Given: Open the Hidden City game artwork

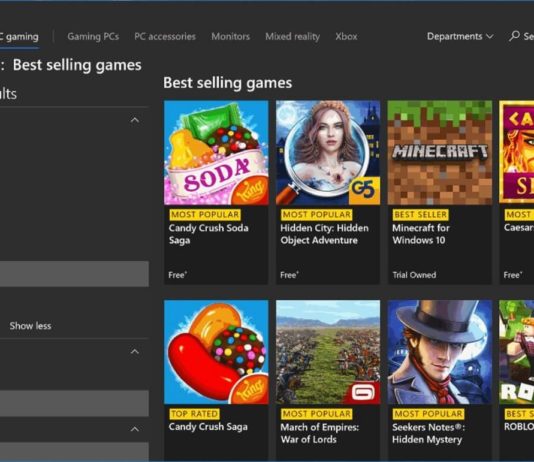Looking at the screenshot, I should 328,153.
